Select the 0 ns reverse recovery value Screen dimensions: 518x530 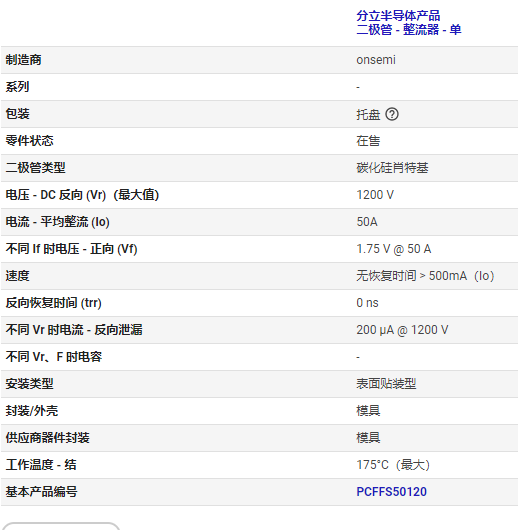[x=367, y=303]
